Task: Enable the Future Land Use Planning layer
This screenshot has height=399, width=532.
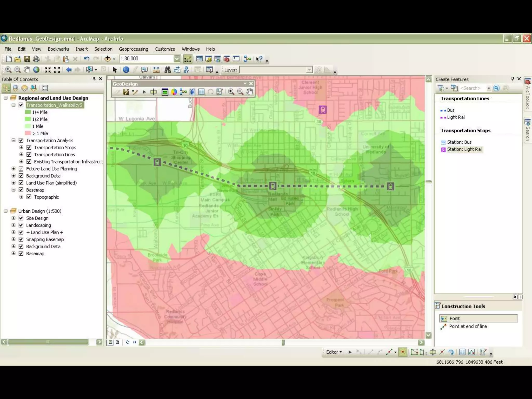Action: tap(21, 169)
